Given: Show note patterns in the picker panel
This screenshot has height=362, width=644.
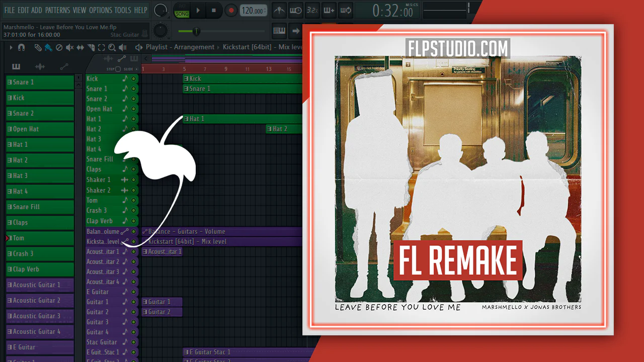Looking at the screenshot, I should point(16,66).
